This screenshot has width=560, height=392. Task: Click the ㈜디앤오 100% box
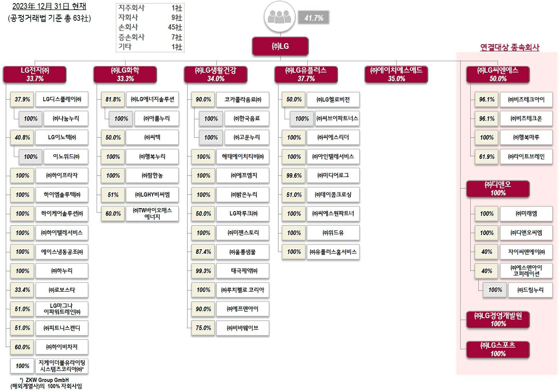(498, 188)
